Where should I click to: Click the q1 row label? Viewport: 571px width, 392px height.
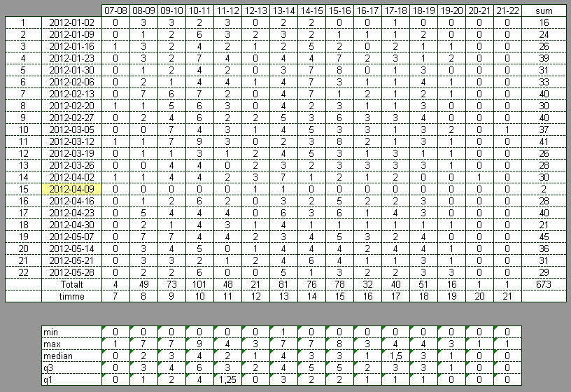(x=72, y=379)
